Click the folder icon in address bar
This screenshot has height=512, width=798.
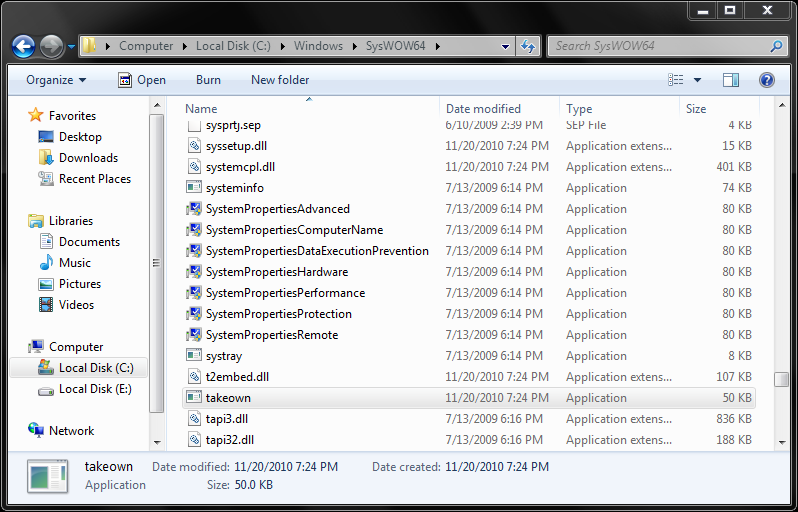pyautogui.click(x=89, y=46)
